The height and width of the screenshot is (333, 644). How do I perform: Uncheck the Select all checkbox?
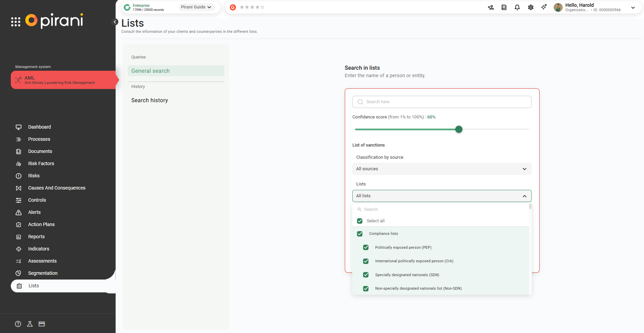[360, 221]
